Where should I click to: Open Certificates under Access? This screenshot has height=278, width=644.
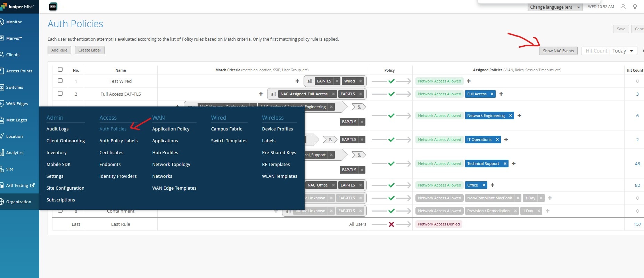[x=112, y=152]
